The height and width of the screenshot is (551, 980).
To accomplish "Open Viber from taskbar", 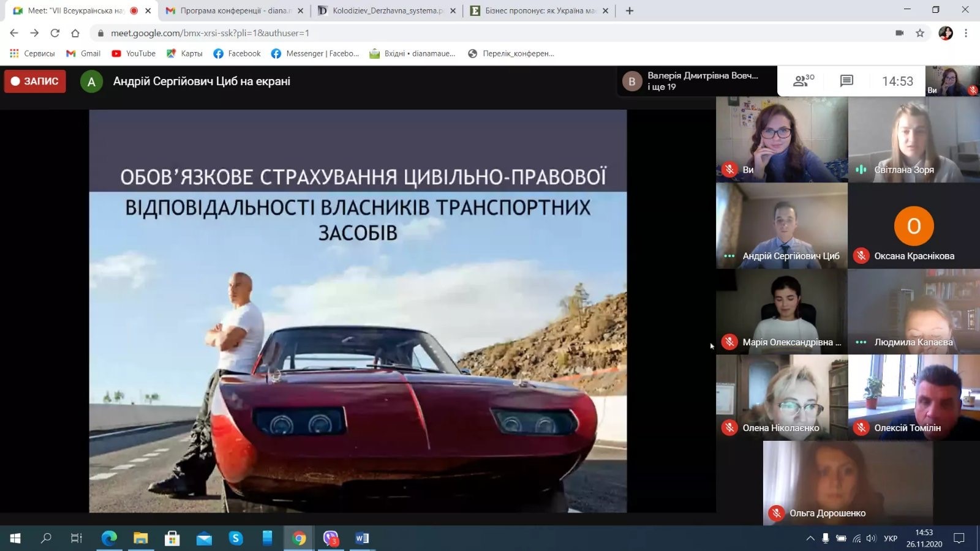I will (331, 538).
